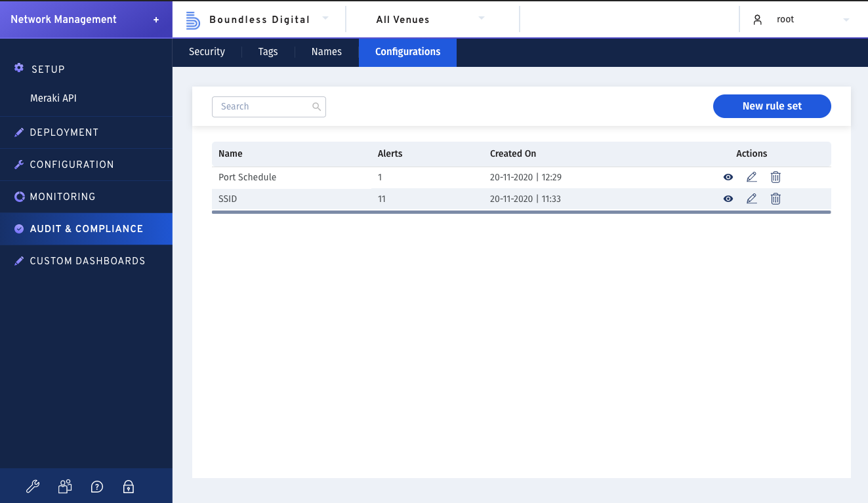The width and height of the screenshot is (868, 503).
Task: Sort by the Alerts column header
Action: (x=390, y=153)
